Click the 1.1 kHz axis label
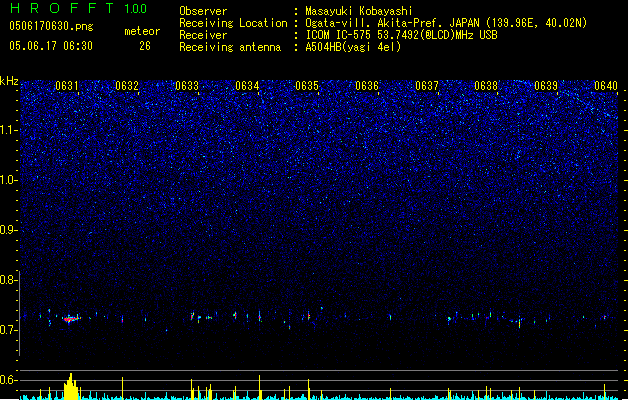 [9, 130]
